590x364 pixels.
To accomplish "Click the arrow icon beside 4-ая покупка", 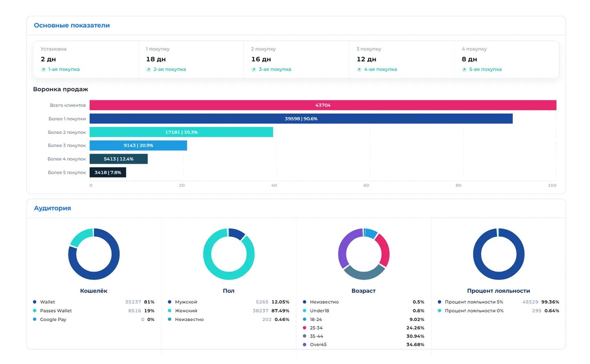I will 359,70.
